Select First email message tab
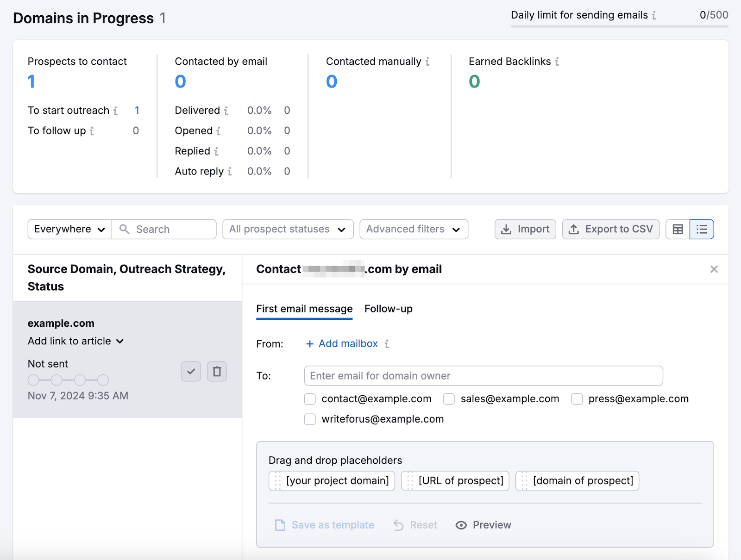 pyautogui.click(x=304, y=309)
